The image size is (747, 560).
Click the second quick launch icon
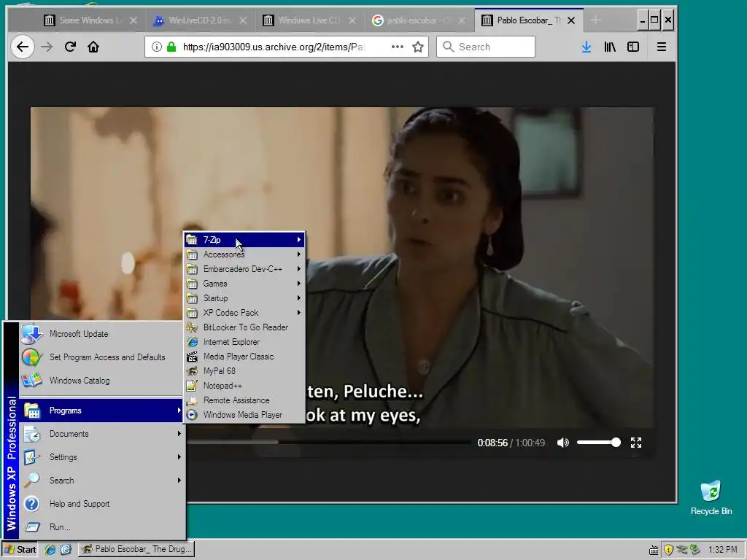tap(66, 550)
